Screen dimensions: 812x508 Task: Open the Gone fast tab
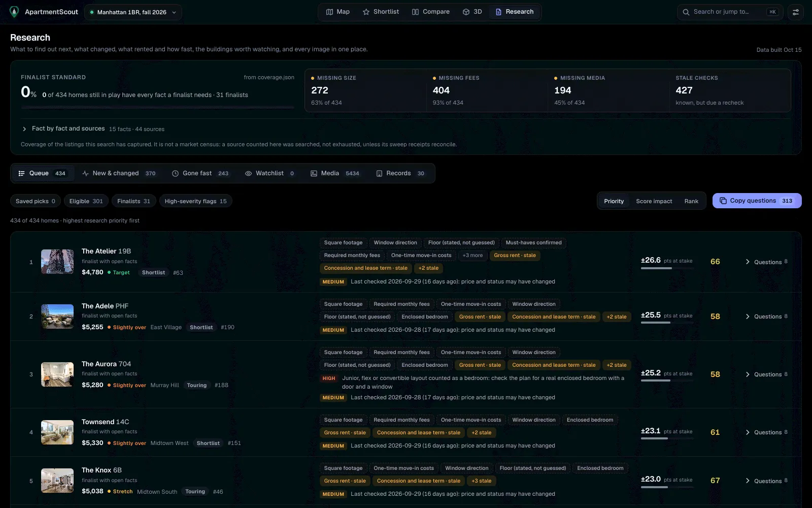point(200,173)
